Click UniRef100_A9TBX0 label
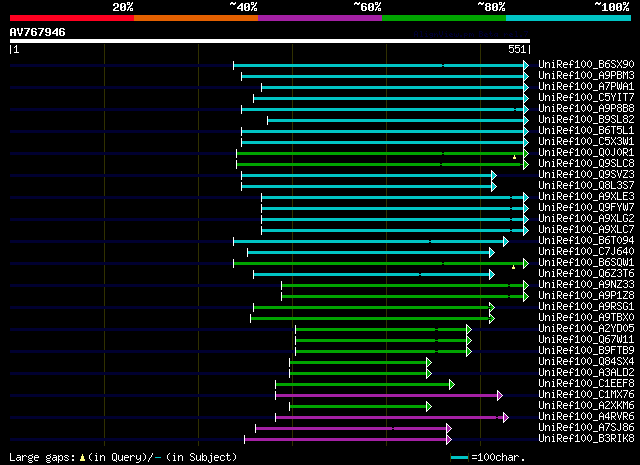 click(586, 318)
